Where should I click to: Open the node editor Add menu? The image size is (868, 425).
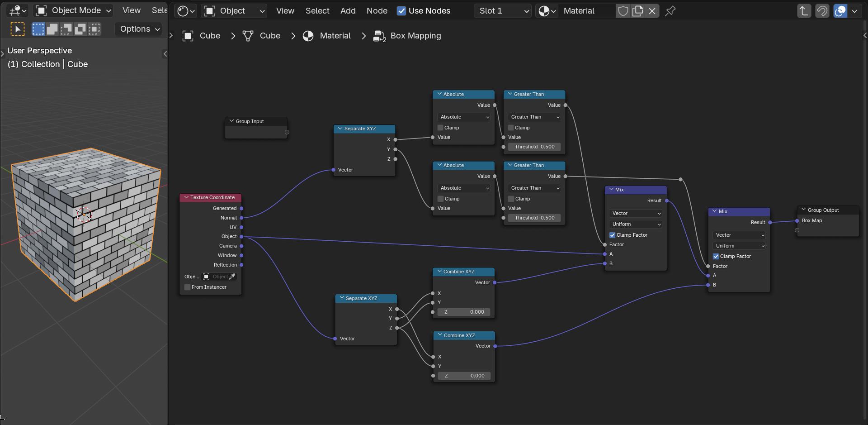[x=348, y=11]
